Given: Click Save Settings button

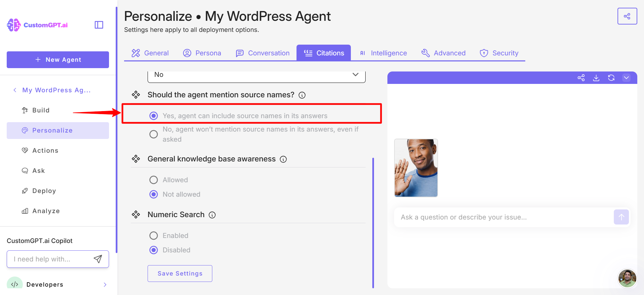Looking at the screenshot, I should (x=180, y=274).
